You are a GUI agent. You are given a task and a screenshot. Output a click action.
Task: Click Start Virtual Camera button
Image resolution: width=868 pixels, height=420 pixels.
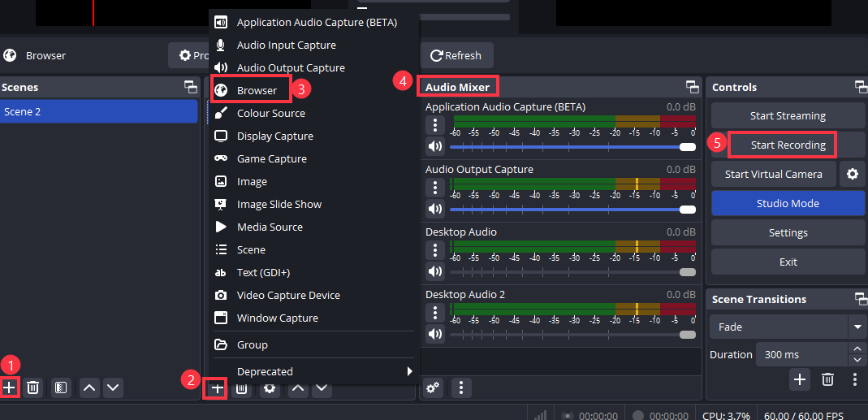point(773,174)
